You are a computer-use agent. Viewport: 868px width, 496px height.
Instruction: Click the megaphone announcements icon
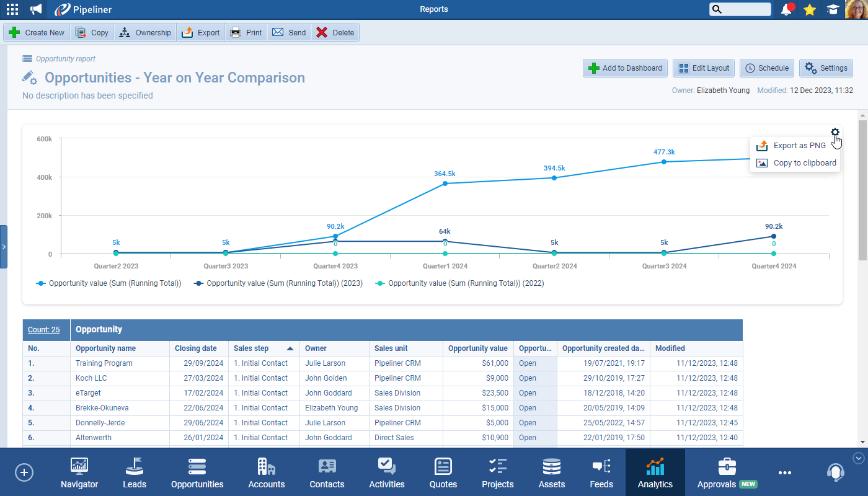coord(36,9)
